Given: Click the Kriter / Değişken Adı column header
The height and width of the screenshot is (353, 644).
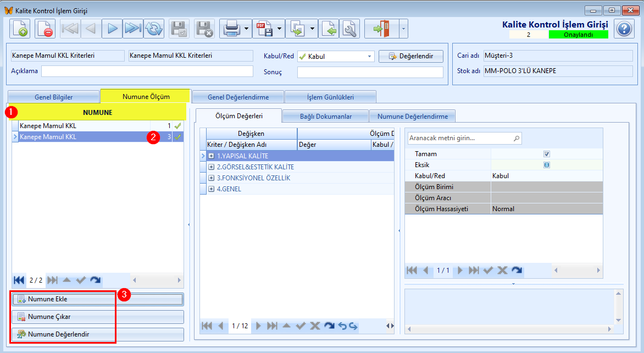Looking at the screenshot, I should coord(251,145).
